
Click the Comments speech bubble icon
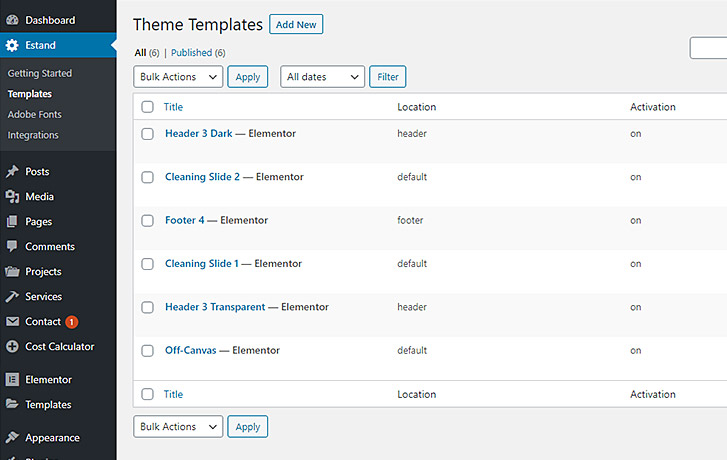click(x=13, y=246)
